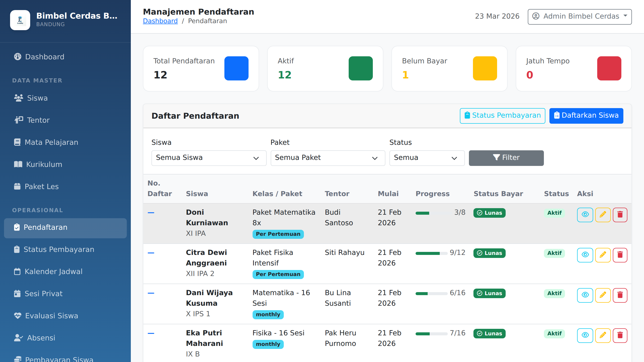Click trash icon on Eka Putri Maharani row
The width and height of the screenshot is (644, 362).
point(620,335)
